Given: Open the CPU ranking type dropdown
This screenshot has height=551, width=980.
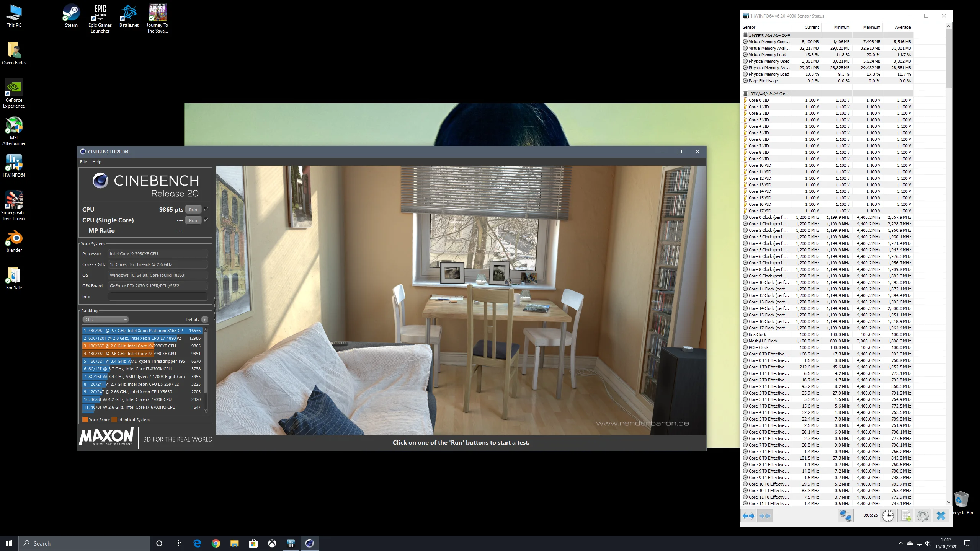Looking at the screenshot, I should (106, 320).
